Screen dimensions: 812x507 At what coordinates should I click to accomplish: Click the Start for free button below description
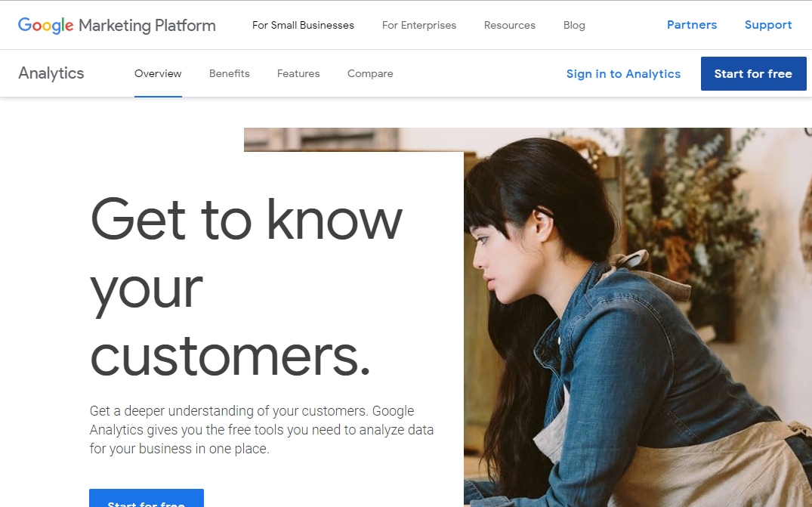[x=147, y=498]
